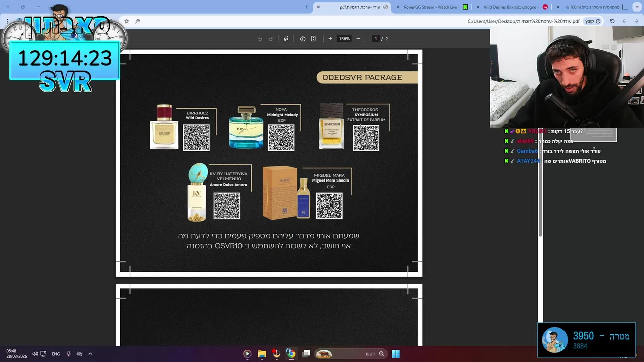Click the Symposium perfume bottle image
644x362 pixels.
(332, 127)
